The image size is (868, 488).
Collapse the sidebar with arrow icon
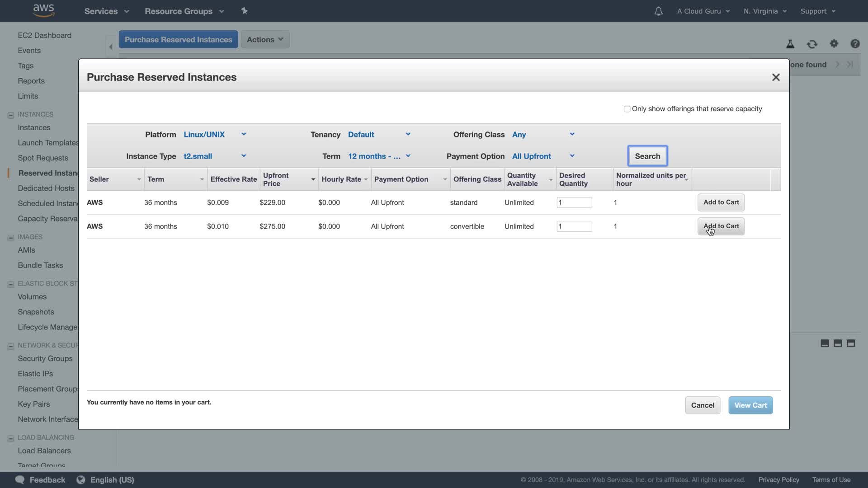tap(111, 46)
